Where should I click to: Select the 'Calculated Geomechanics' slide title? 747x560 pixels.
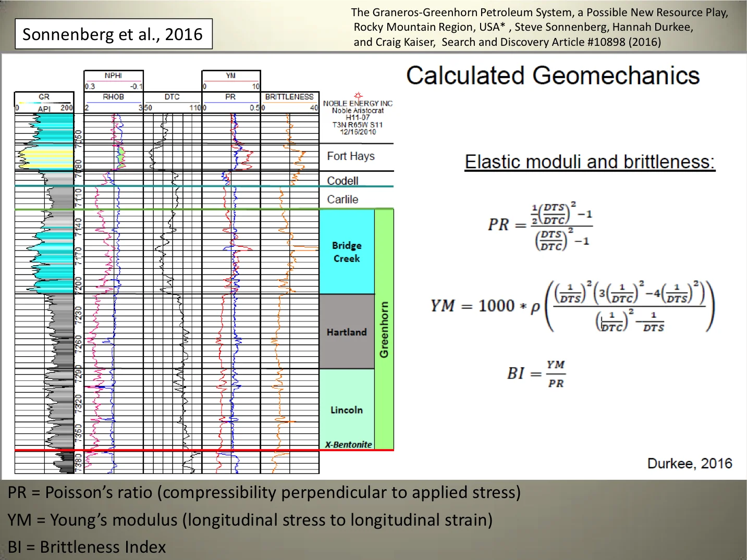point(553,76)
